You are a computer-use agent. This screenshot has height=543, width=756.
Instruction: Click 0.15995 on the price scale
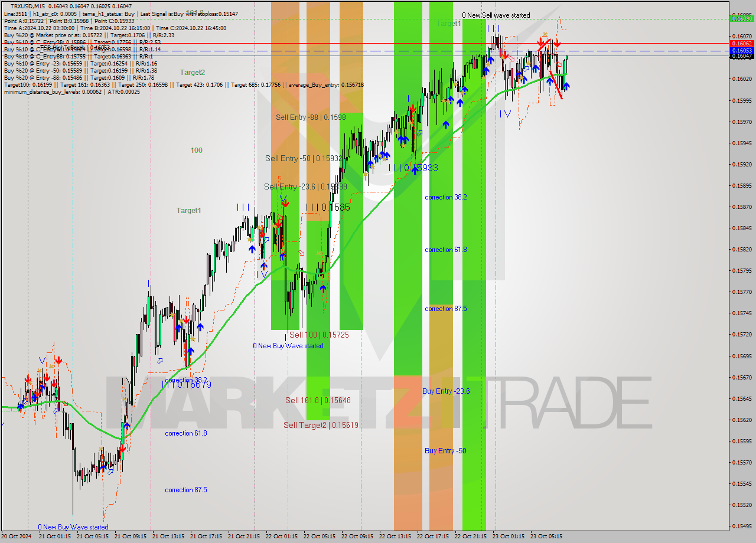click(741, 100)
